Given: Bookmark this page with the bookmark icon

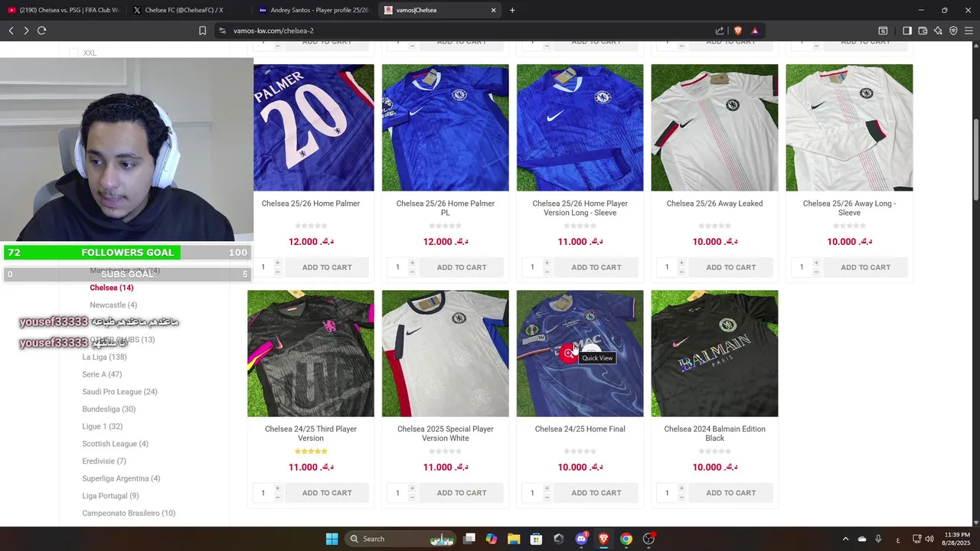Looking at the screenshot, I should [x=202, y=31].
